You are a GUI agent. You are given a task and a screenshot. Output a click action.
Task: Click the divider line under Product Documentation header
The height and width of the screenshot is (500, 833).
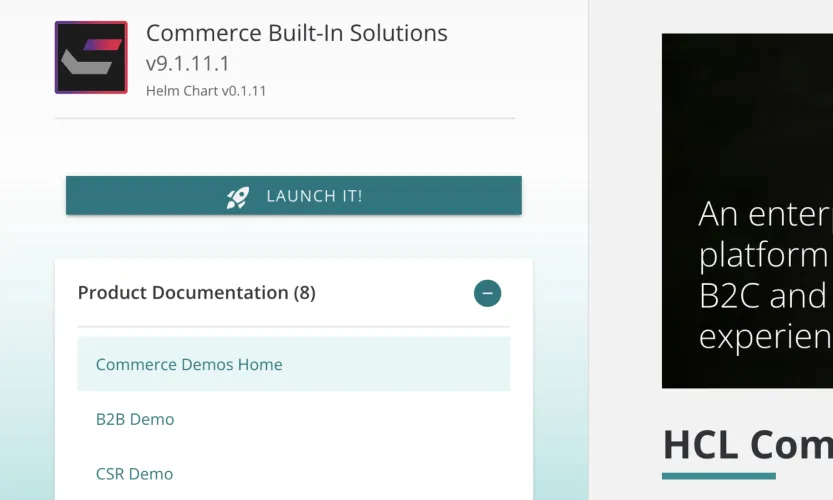pyautogui.click(x=294, y=327)
